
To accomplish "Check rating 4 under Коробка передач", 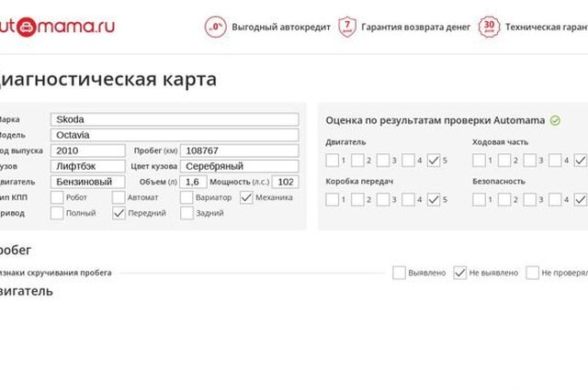I will click(408, 199).
